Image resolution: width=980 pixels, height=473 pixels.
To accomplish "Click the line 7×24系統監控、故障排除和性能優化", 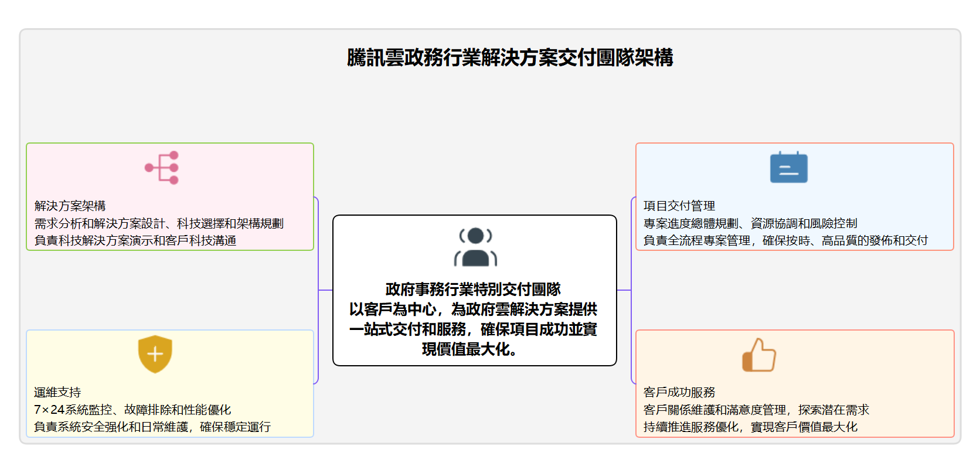I will point(132,410).
